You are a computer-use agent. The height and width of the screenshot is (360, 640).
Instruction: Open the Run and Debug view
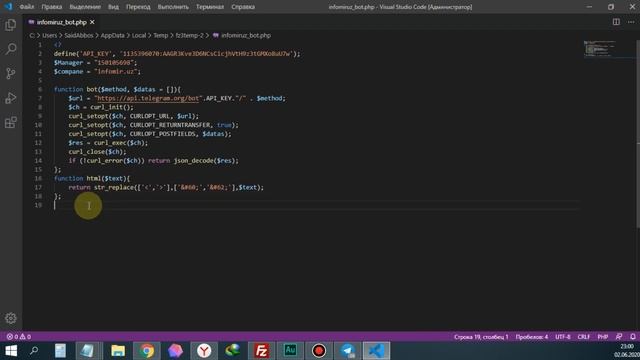tap(11, 98)
